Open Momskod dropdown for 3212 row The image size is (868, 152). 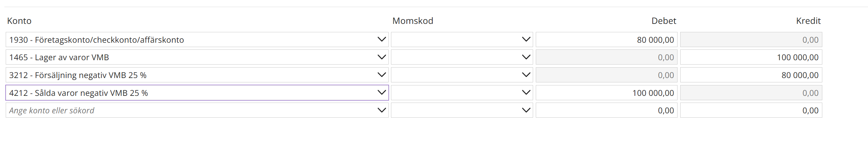(526, 75)
